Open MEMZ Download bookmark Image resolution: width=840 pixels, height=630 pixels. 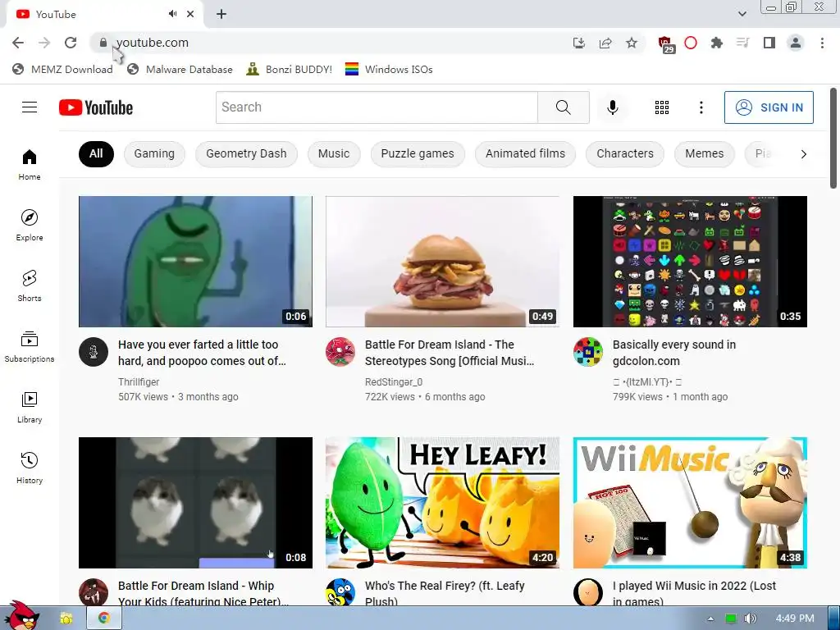(x=62, y=69)
